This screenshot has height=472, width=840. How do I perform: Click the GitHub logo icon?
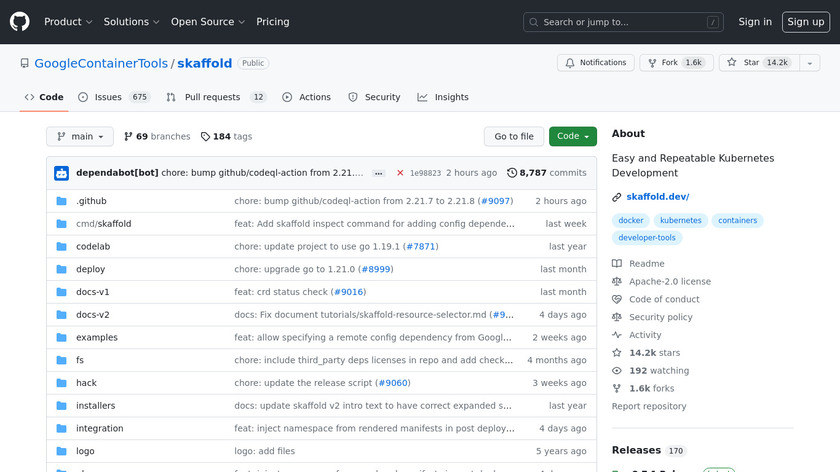click(20, 22)
